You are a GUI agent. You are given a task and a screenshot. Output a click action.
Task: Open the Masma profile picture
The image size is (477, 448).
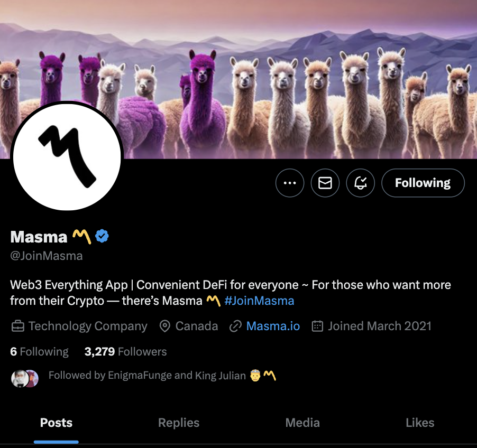[67, 156]
